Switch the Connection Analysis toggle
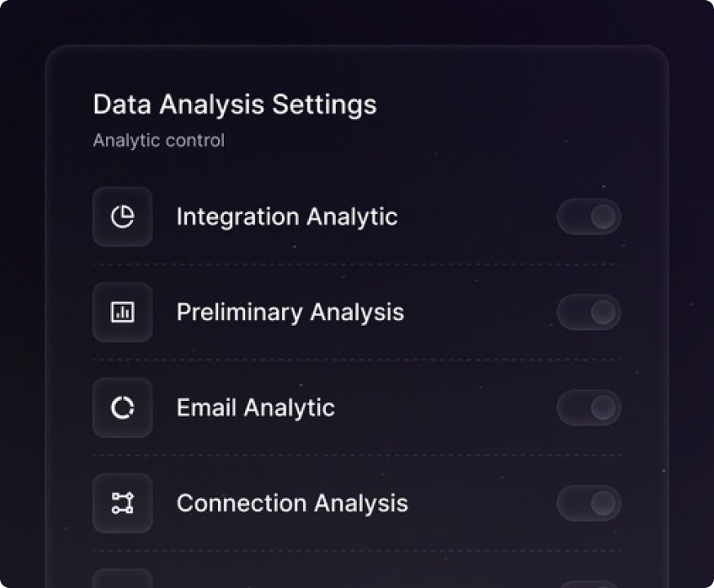This screenshot has width=714, height=588. (589, 503)
